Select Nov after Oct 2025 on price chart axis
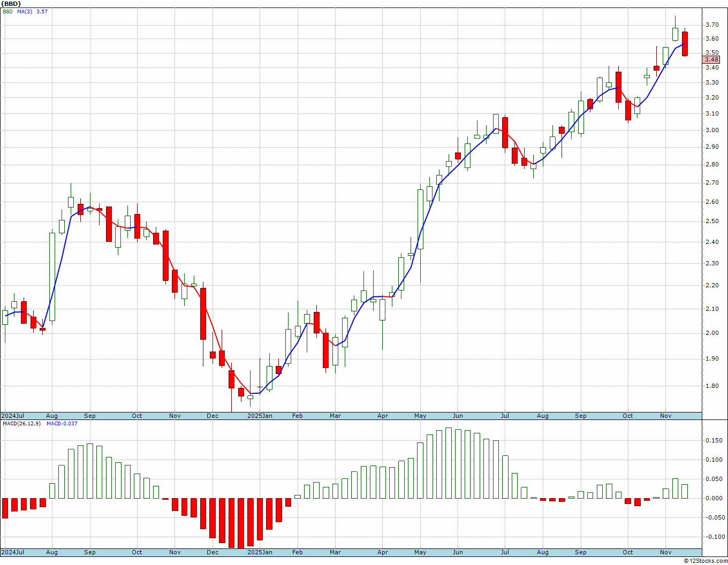 pyautogui.click(x=666, y=416)
